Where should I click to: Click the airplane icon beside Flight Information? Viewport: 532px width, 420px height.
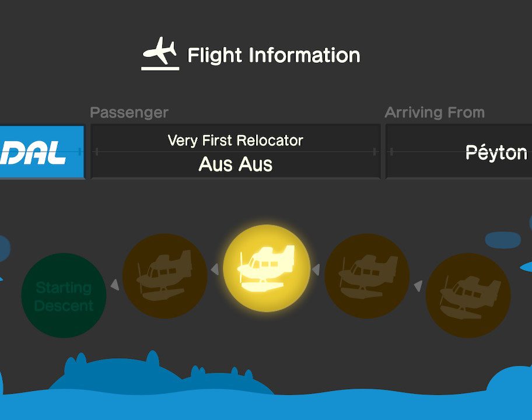(160, 53)
